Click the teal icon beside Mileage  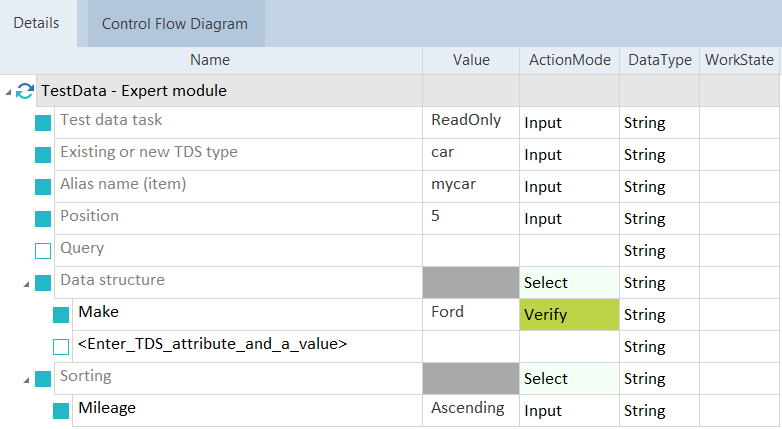pos(61,410)
